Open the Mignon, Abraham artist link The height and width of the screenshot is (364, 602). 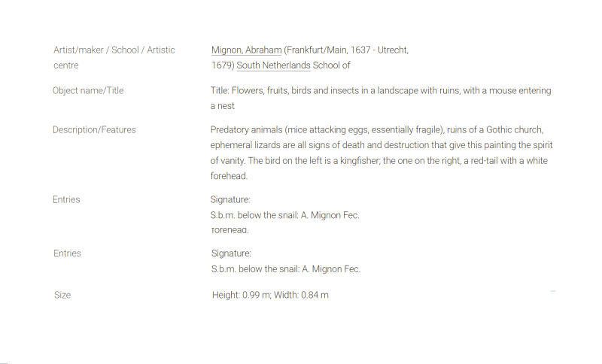(x=246, y=50)
